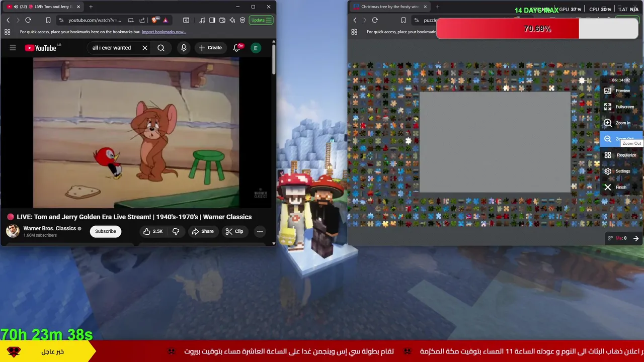The width and height of the screenshot is (644, 362).
Task: Close the LIVE Tom and Jerry tab
Action: (x=78, y=7)
